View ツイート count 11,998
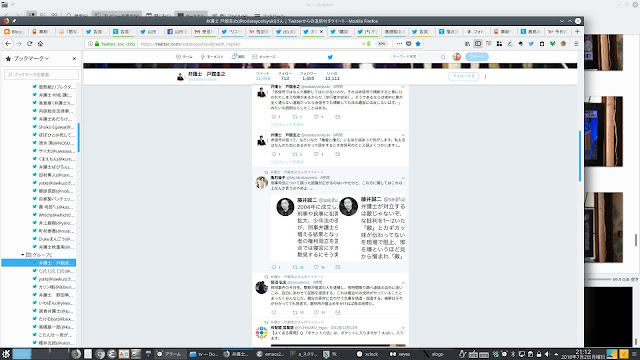 click(263, 76)
